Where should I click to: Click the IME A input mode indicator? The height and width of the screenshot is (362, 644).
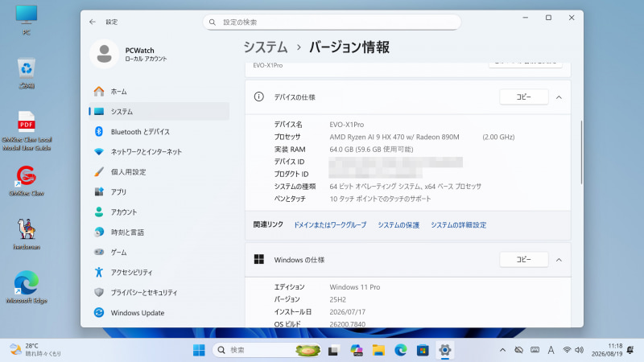(551, 350)
